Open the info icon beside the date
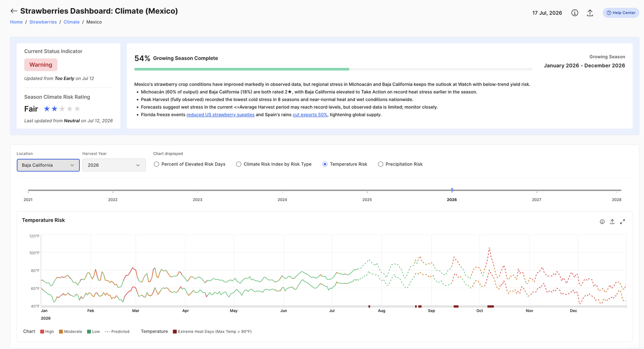Image resolution: width=644 pixels, height=349 pixels. (x=574, y=13)
